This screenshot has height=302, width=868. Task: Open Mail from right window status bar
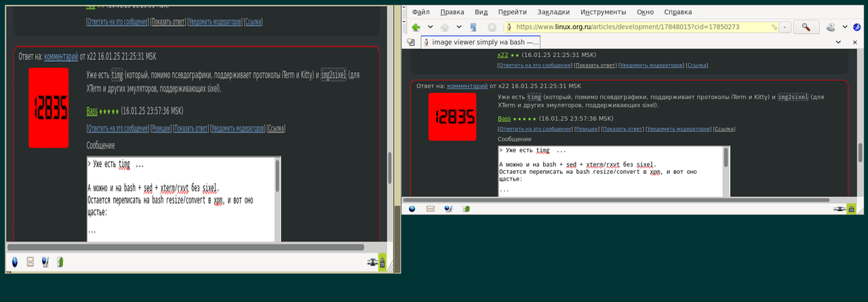pyautogui.click(x=430, y=209)
